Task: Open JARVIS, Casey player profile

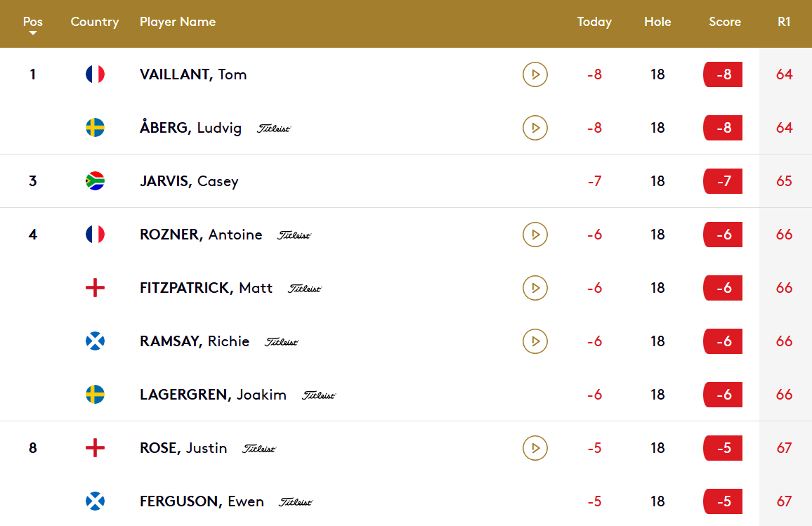Action: pyautogui.click(x=189, y=181)
